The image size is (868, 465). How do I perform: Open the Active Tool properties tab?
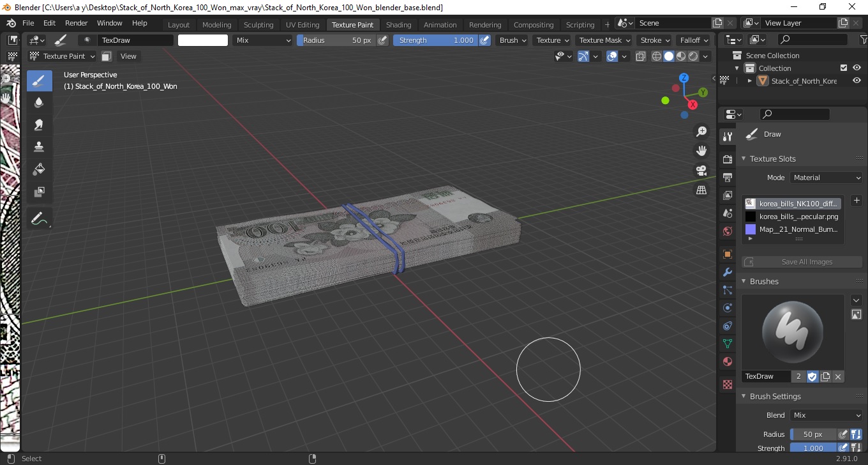[x=727, y=137]
